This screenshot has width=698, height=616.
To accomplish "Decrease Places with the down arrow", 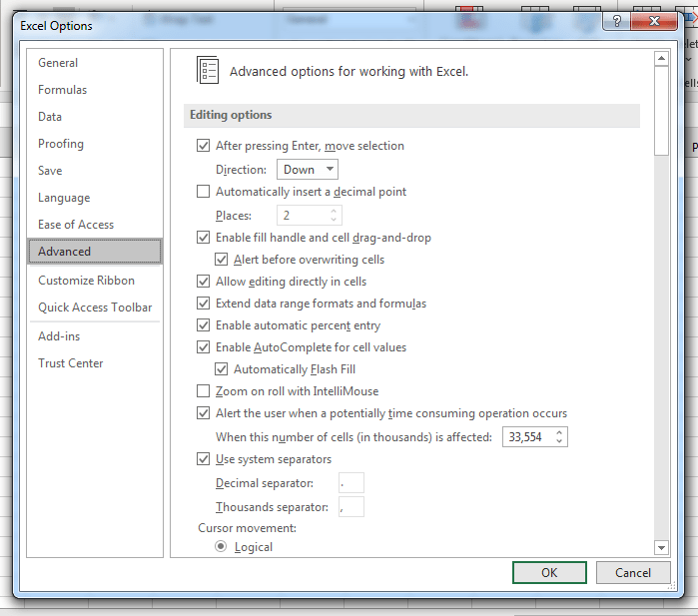I will [x=334, y=220].
